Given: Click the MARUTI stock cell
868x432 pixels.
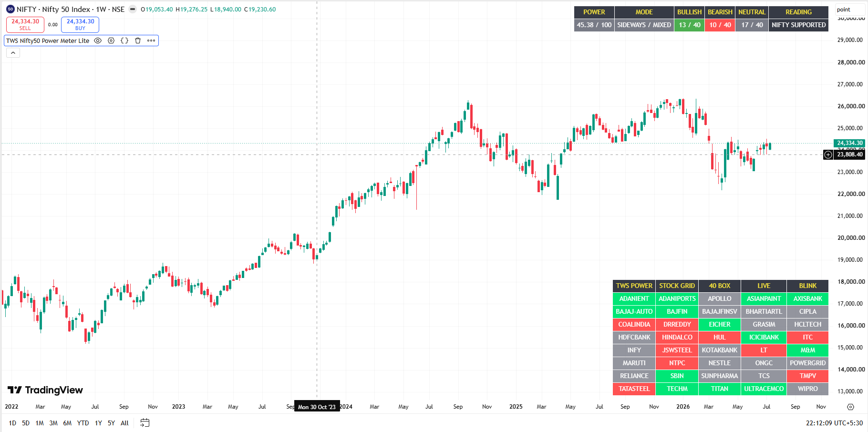Looking at the screenshot, I should [634, 363].
